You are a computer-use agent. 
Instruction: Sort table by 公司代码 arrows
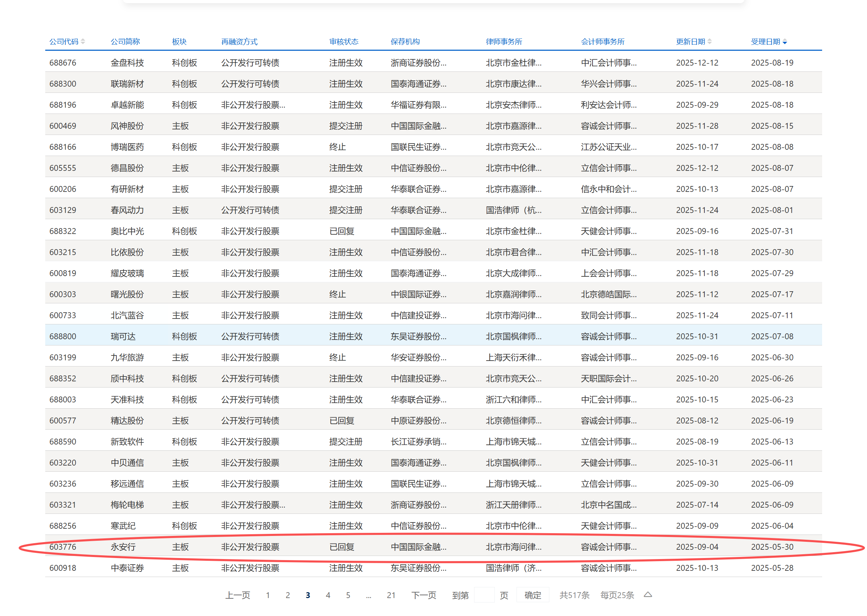(83, 42)
